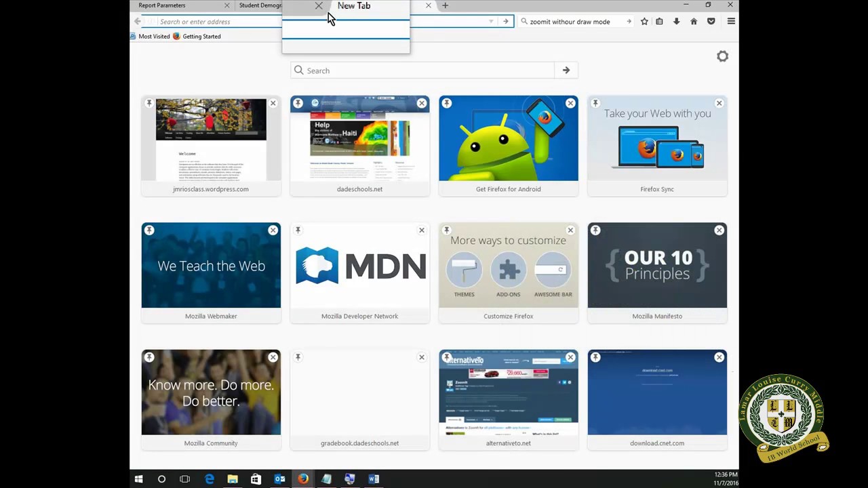Screen dimensions: 868x488
Task: Open the Firefox Sync tile
Action: pyautogui.click(x=657, y=146)
